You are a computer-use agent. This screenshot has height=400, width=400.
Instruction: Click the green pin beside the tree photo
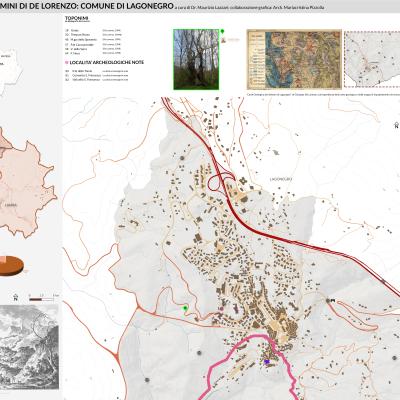[x=222, y=31]
